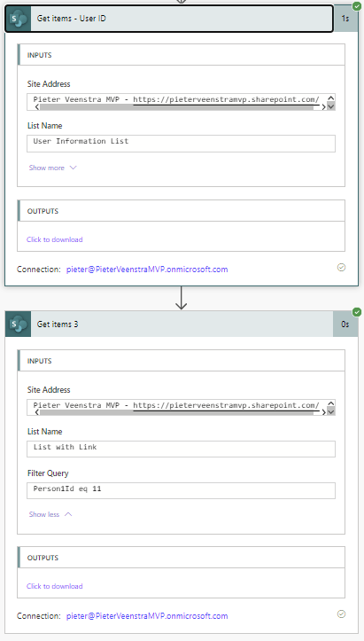Screen dimensions: 364x641
Task: Open connection email link in Get items - User ID
Action: [147, 269]
